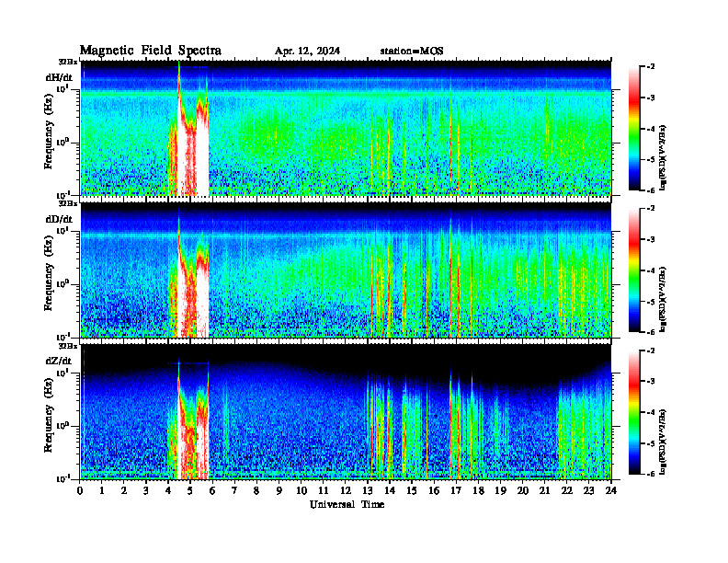
Task: Click the "-4" value on dD/dt color bar
Action: click(650, 270)
